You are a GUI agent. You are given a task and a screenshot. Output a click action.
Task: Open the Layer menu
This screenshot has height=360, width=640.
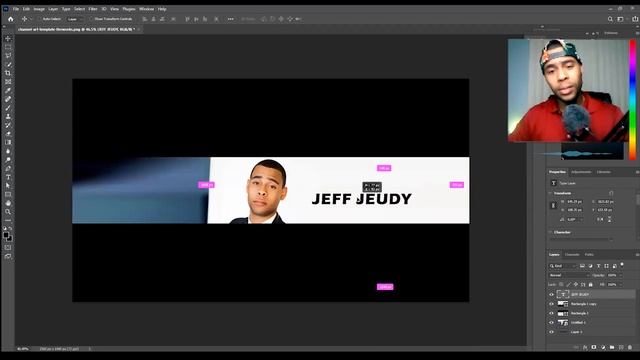tap(53, 9)
